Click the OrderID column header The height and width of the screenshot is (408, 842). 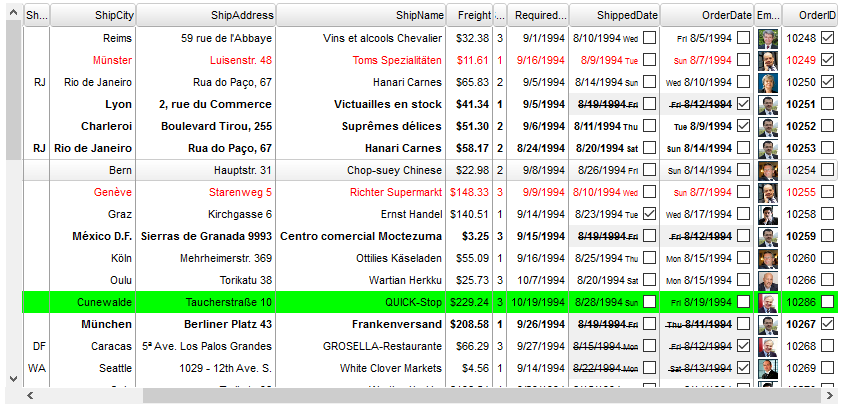pyautogui.click(x=811, y=15)
